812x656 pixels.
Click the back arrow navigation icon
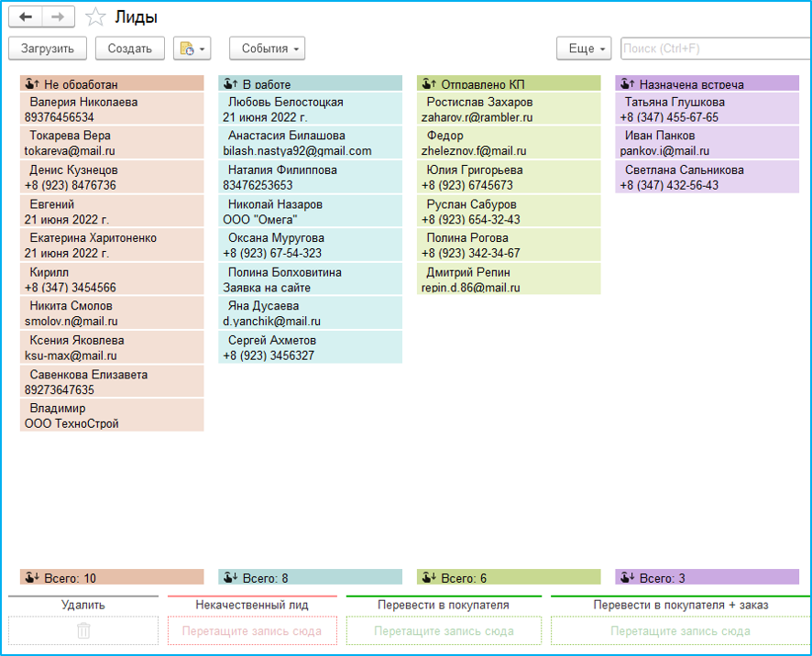[x=26, y=17]
